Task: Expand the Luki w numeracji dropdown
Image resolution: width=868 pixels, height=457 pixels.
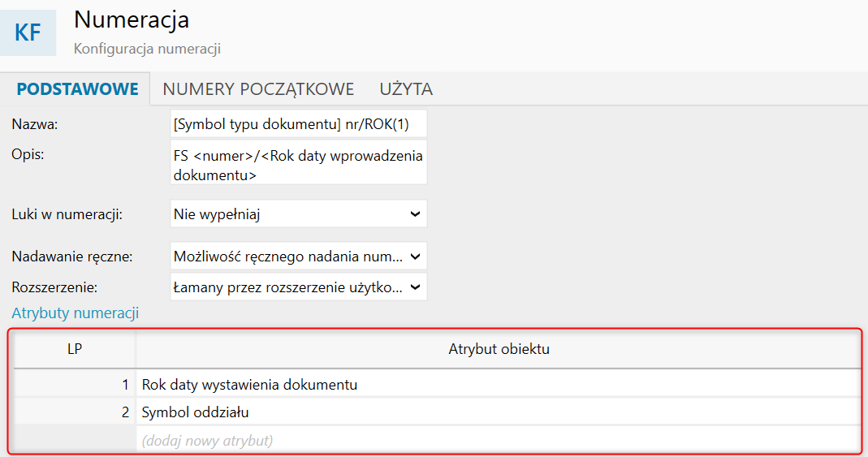Action: coord(298,214)
